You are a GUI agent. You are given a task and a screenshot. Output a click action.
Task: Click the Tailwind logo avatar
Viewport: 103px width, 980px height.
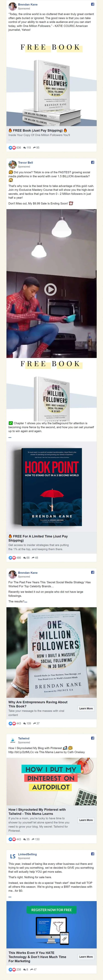(x=12, y=740)
